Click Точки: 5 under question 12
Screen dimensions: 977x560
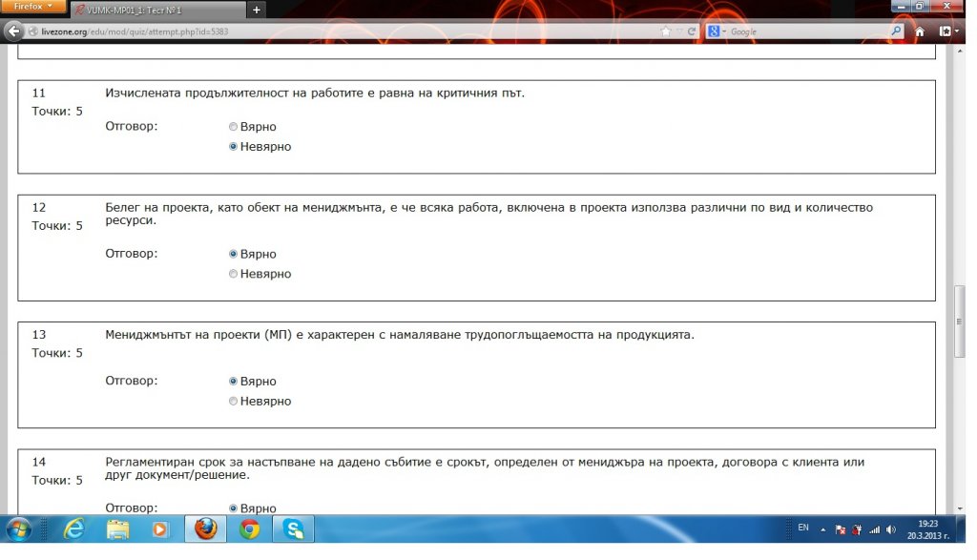click(x=56, y=225)
